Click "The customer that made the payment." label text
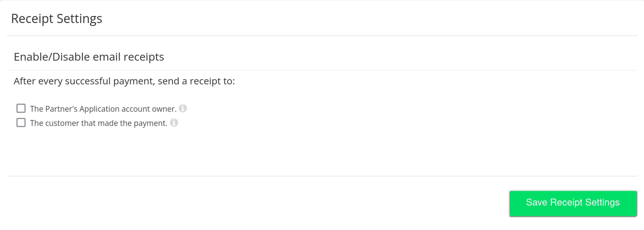This screenshot has width=644, height=230. [x=98, y=123]
